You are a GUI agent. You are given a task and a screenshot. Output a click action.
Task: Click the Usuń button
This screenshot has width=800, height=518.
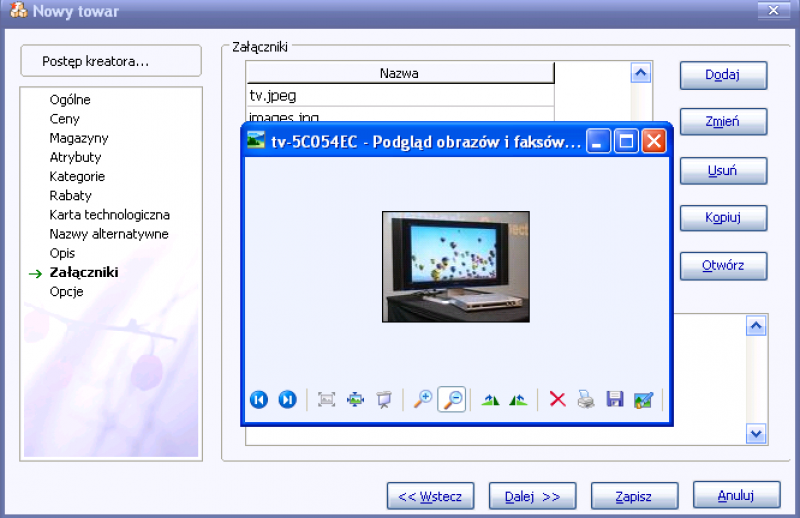pos(723,170)
